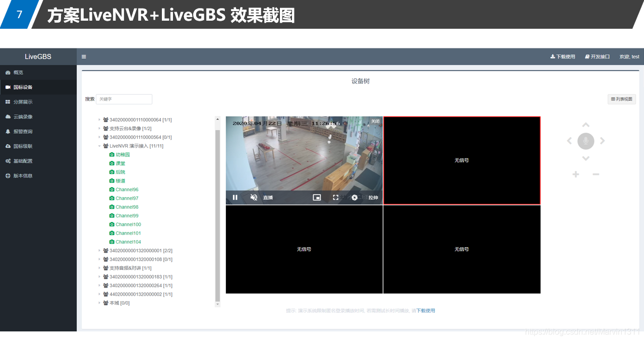Open 基础配置 basic settings
Image resolution: width=644 pixels, height=341 pixels.
[38, 161]
